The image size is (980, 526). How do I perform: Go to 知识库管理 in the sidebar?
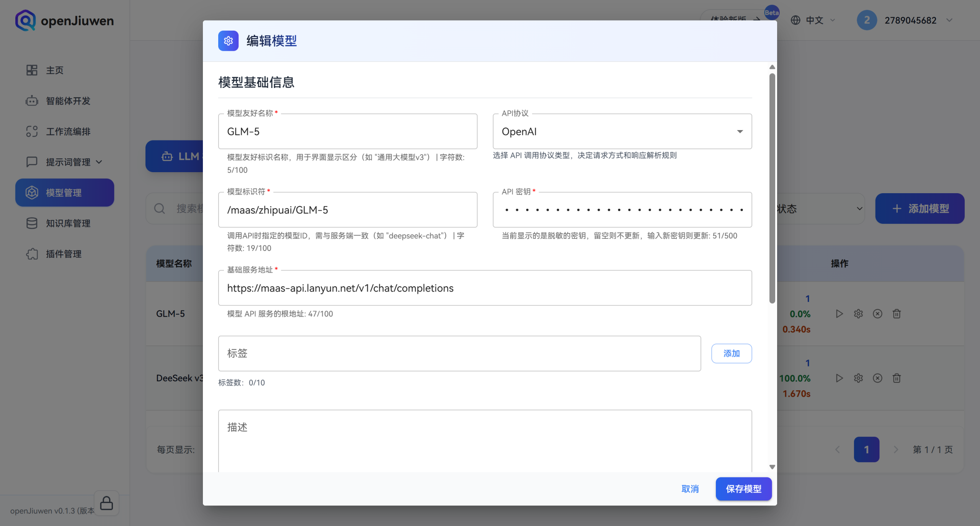(68, 223)
